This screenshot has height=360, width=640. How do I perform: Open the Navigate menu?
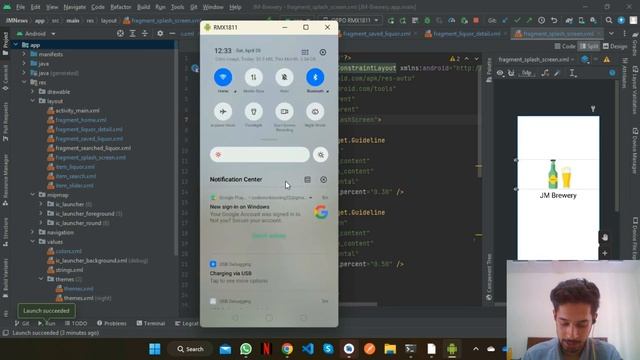coord(75,7)
